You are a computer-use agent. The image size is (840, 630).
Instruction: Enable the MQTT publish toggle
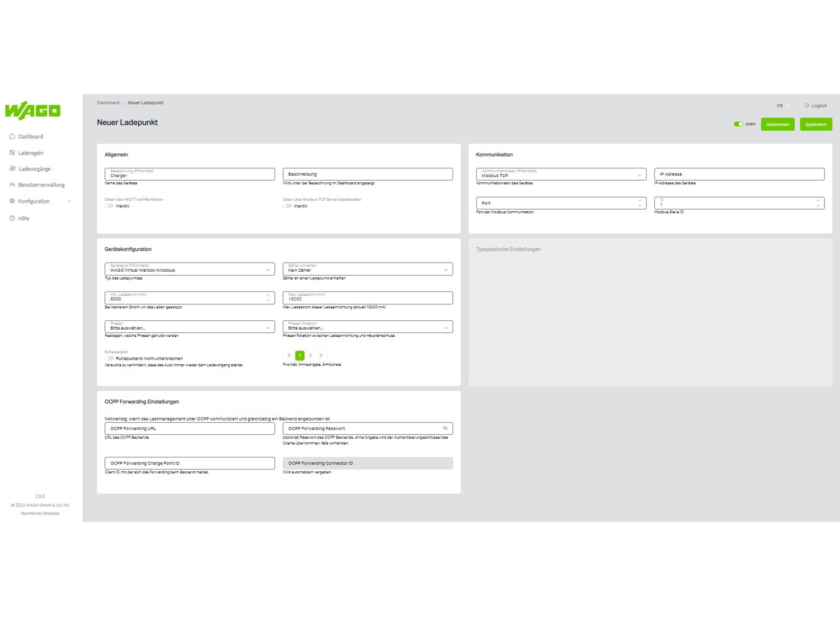click(x=109, y=206)
